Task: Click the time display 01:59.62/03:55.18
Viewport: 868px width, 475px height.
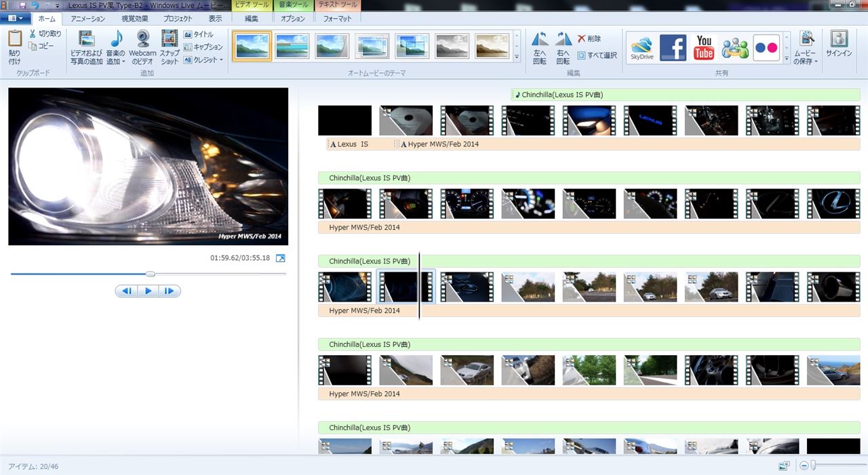Action: (x=240, y=258)
